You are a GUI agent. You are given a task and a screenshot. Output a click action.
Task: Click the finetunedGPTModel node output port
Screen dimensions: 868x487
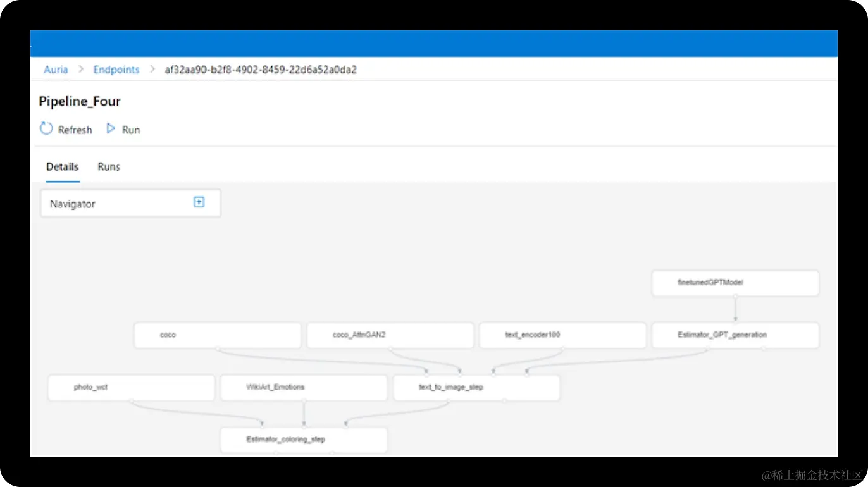click(735, 296)
